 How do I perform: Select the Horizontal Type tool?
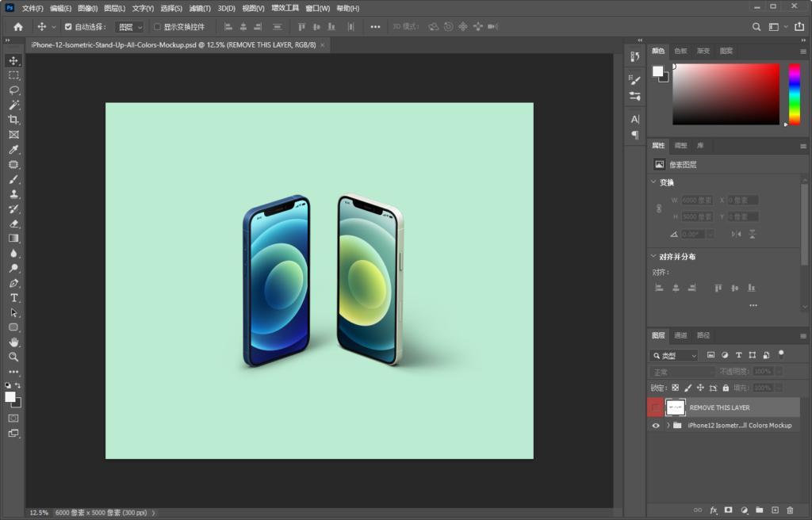13,298
